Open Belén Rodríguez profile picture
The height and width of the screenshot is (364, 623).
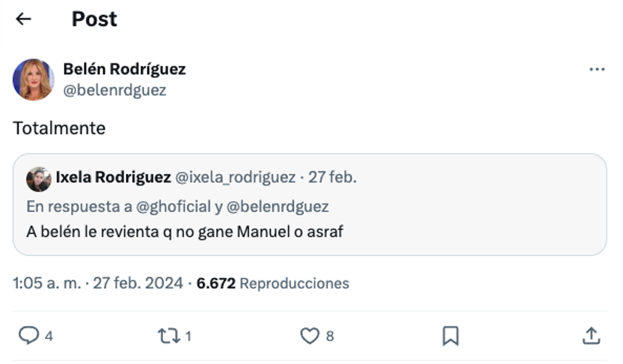tap(33, 79)
